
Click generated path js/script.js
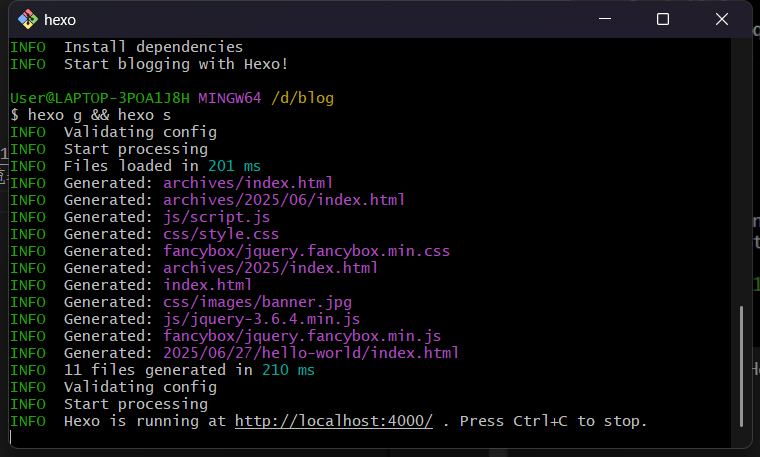click(216, 217)
